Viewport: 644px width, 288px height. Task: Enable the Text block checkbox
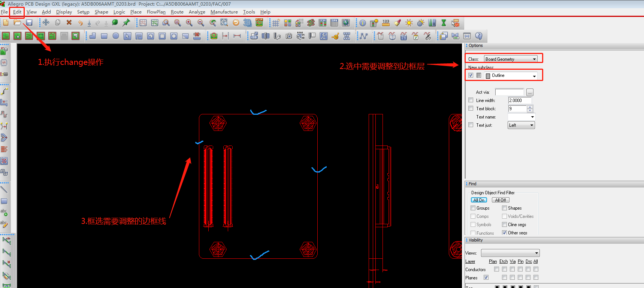471,108
